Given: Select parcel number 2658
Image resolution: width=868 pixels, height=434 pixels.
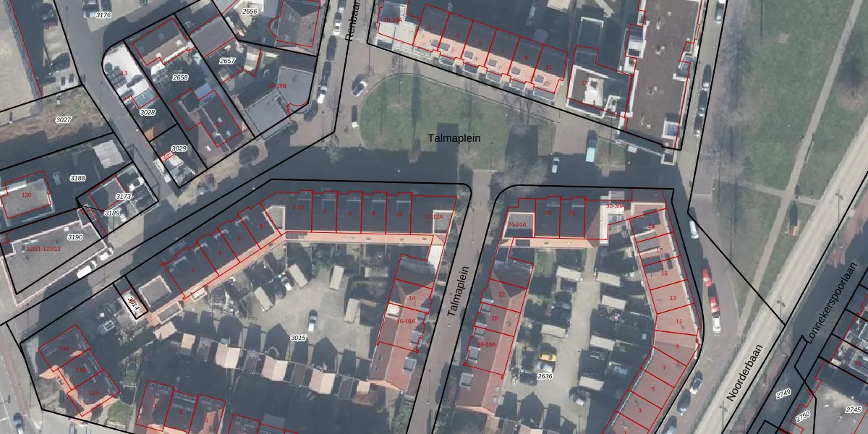Looking at the screenshot, I should coord(180,77).
